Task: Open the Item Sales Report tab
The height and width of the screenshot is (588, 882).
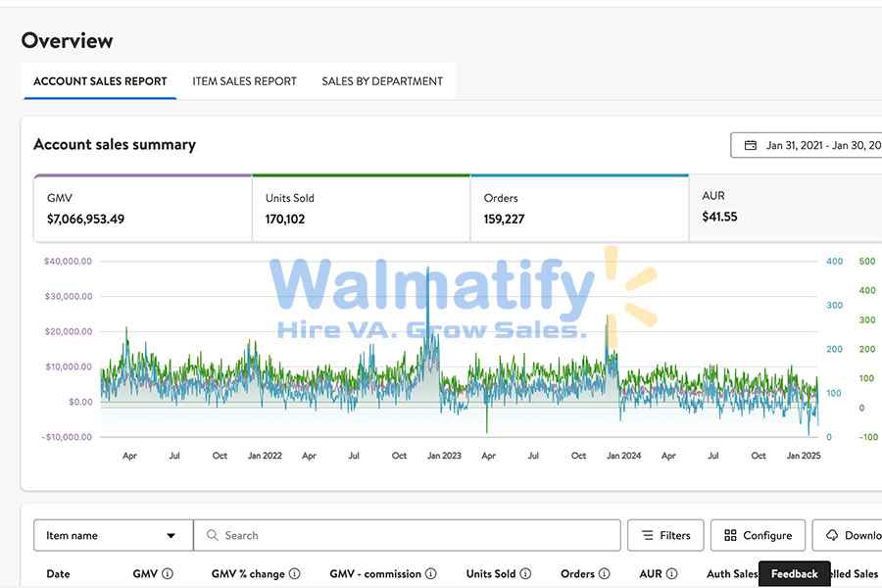Action: (244, 81)
